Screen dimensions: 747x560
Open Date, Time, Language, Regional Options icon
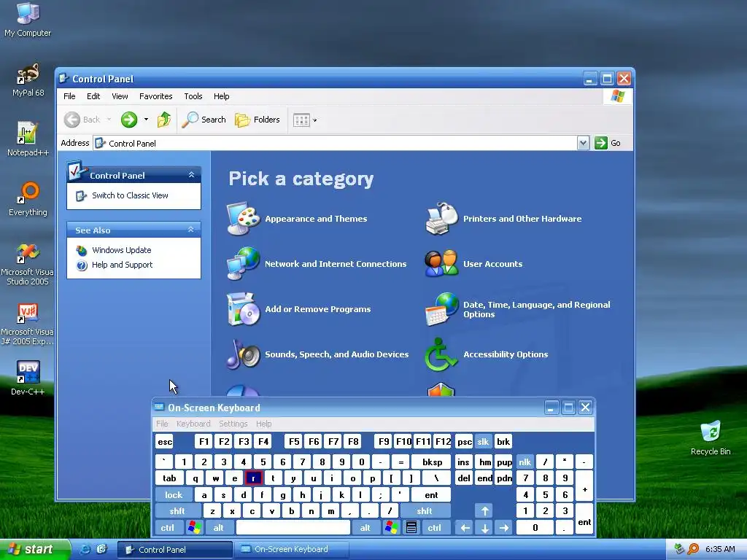click(x=441, y=309)
